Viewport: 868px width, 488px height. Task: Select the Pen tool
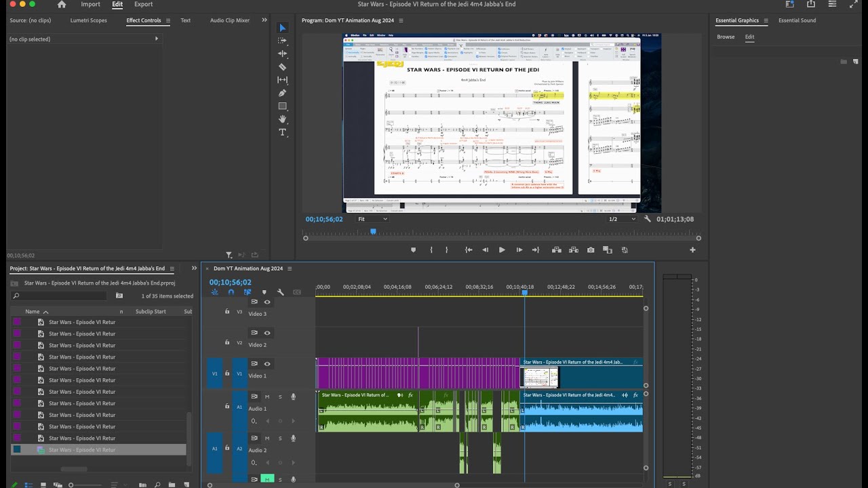pos(283,93)
